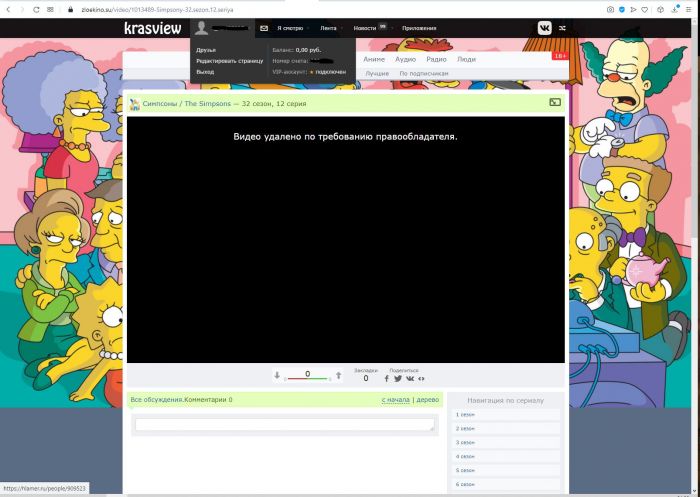
Task: Open the Аудио section tab
Action: [x=405, y=59]
